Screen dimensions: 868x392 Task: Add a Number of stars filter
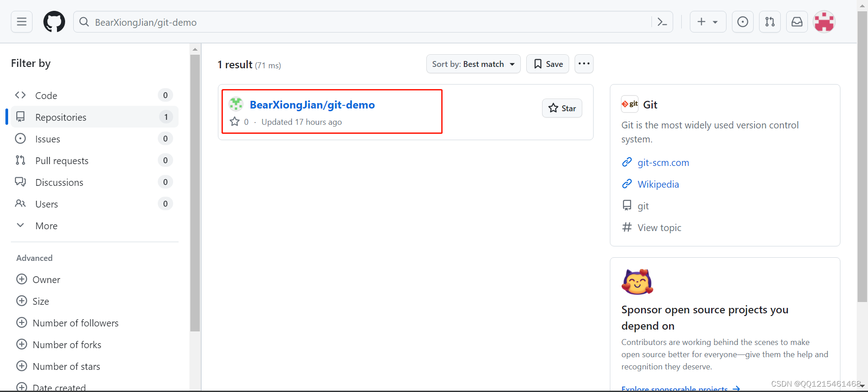[58, 366]
